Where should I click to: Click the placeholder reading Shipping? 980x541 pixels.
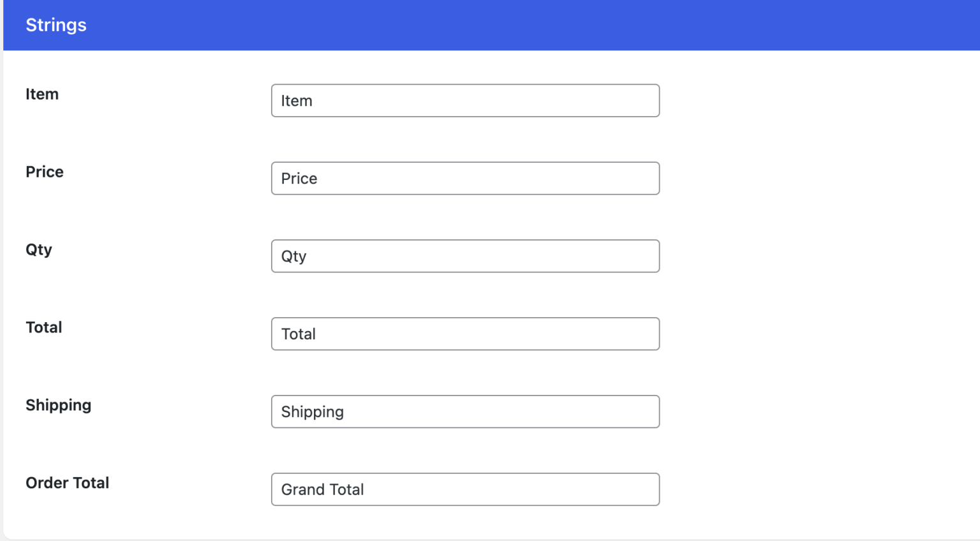click(x=312, y=411)
